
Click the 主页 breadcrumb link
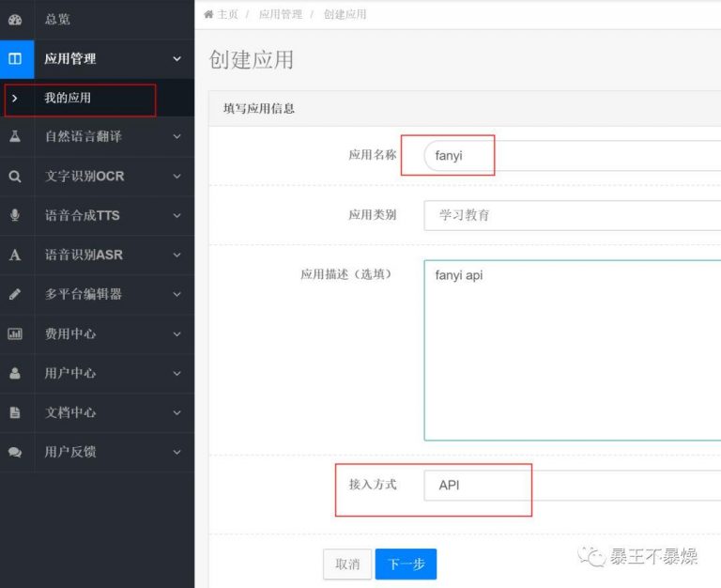227,14
